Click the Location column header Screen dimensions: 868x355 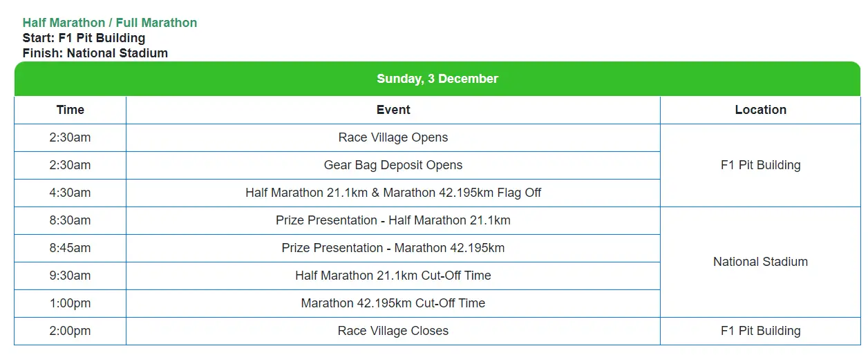point(761,110)
